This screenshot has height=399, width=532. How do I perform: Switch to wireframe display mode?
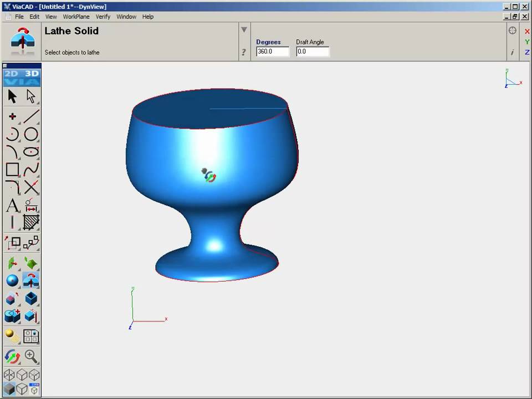pyautogui.click(x=9, y=375)
